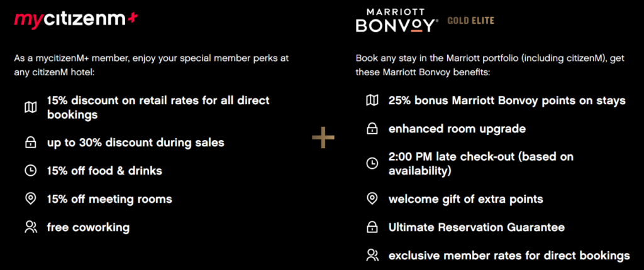644x270 pixels.
Task: Click the pin icon beside welcome gift
Action: 372,199
